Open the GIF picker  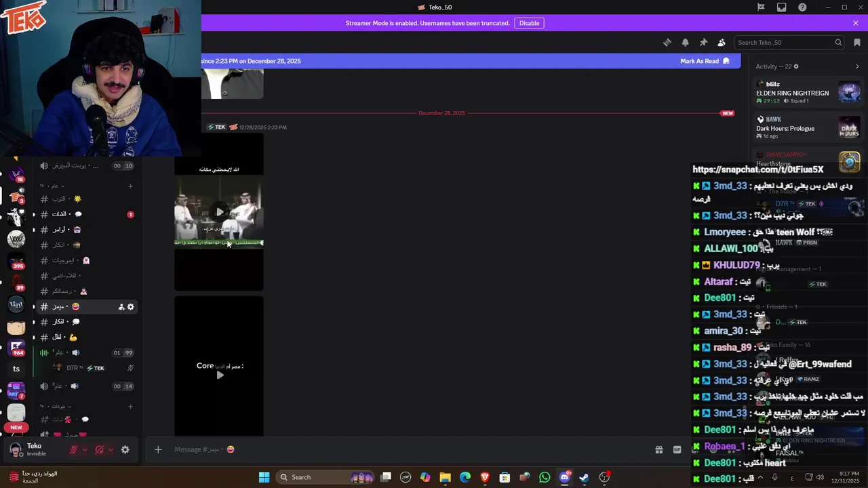point(677,449)
